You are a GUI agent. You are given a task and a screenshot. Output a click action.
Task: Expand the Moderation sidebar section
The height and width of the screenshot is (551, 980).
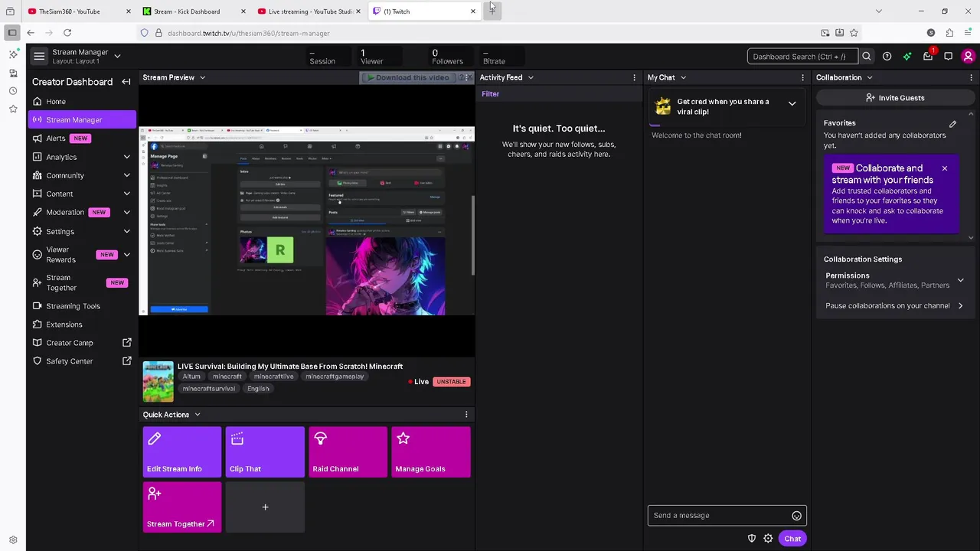(x=126, y=212)
